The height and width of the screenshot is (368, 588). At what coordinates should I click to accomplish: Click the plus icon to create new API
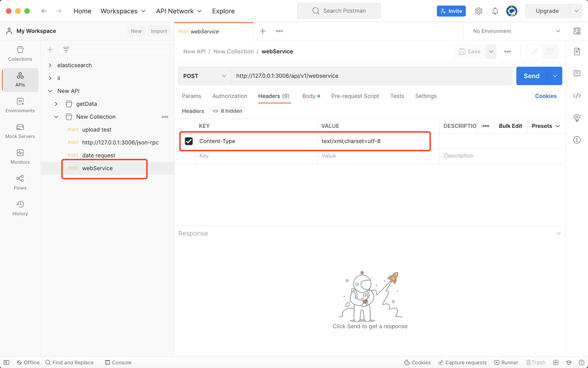point(50,50)
